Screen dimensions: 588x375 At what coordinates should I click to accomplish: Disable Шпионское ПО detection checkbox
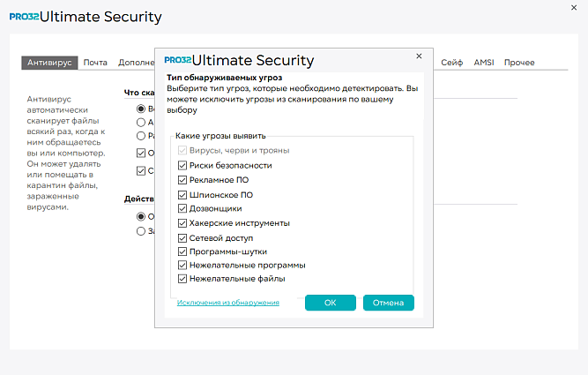click(x=182, y=195)
